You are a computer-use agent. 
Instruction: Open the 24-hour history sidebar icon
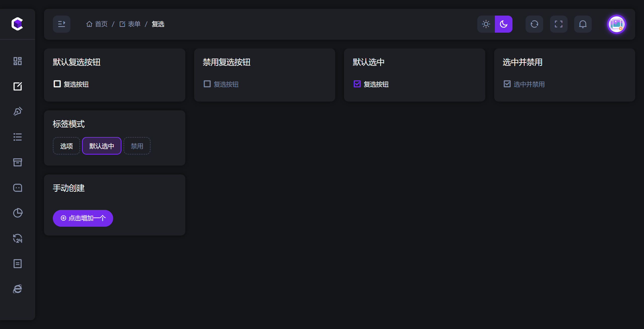point(18,238)
